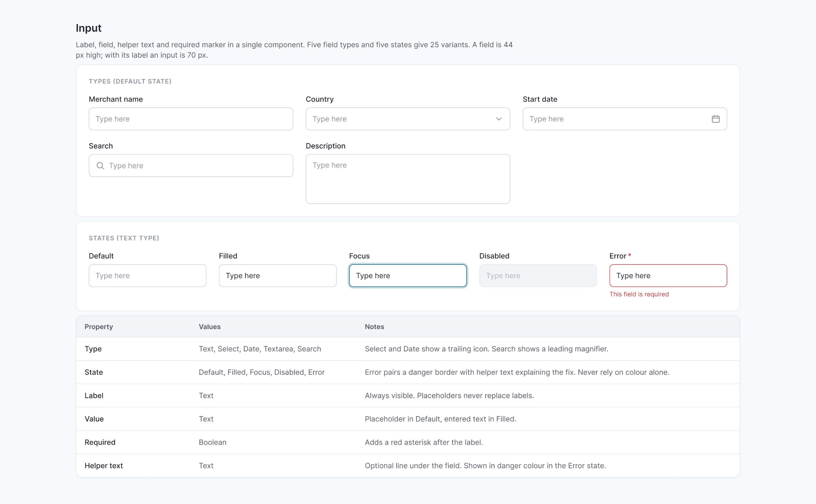Click the 'TYPES (DEFAULT STATE)' section label
Viewport: 816px width, 504px height.
click(130, 81)
